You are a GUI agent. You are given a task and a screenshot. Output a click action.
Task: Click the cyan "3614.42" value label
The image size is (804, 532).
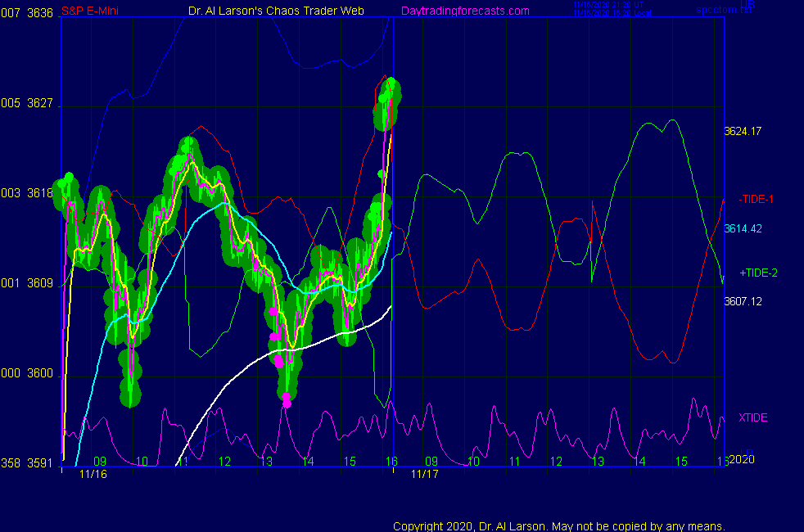pos(743,228)
